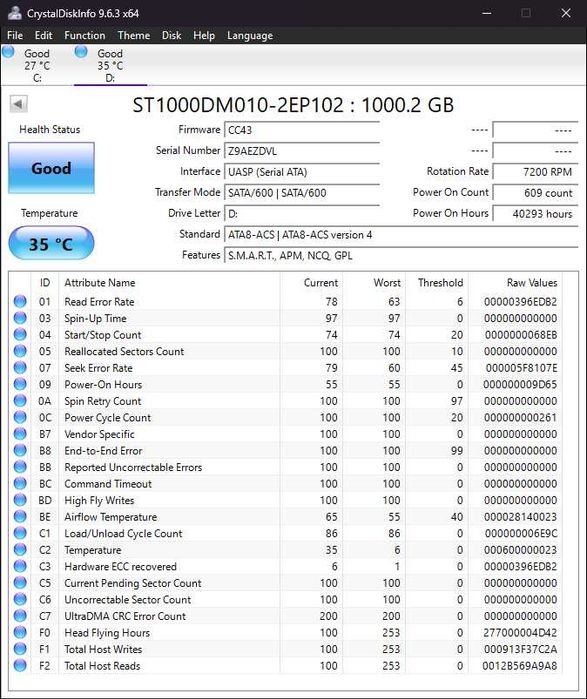Open the Function menu
The image size is (587, 699).
coord(85,35)
